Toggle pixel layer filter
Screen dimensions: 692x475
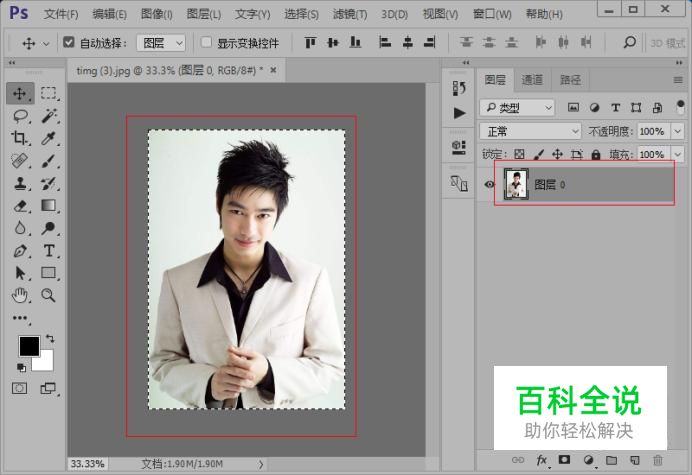(573, 107)
